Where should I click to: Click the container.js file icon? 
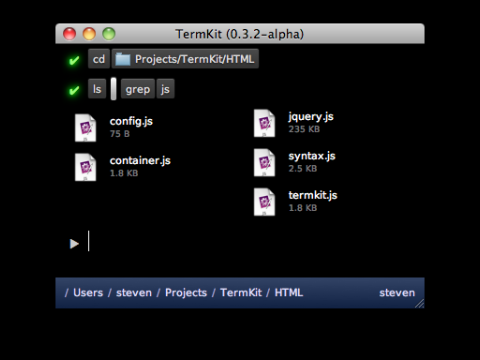[x=85, y=167]
